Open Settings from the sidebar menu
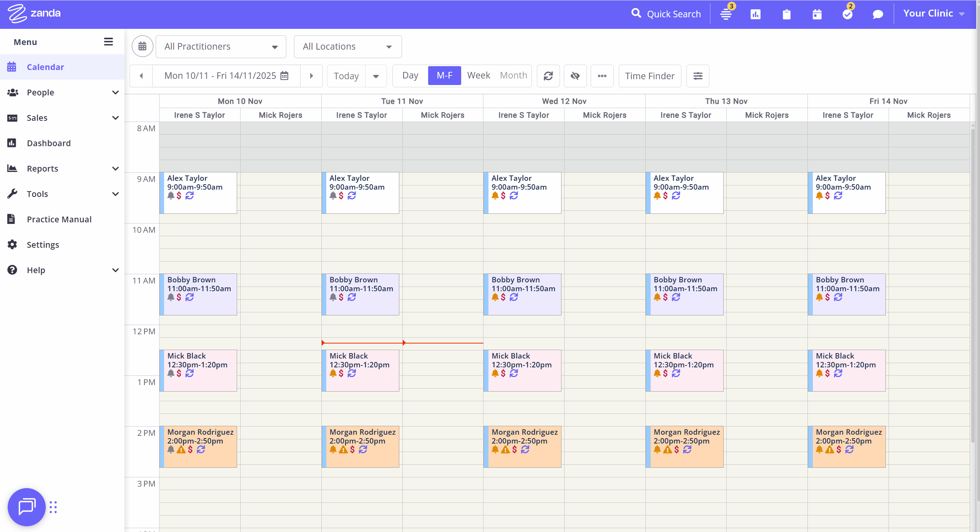980x532 pixels. coord(43,244)
